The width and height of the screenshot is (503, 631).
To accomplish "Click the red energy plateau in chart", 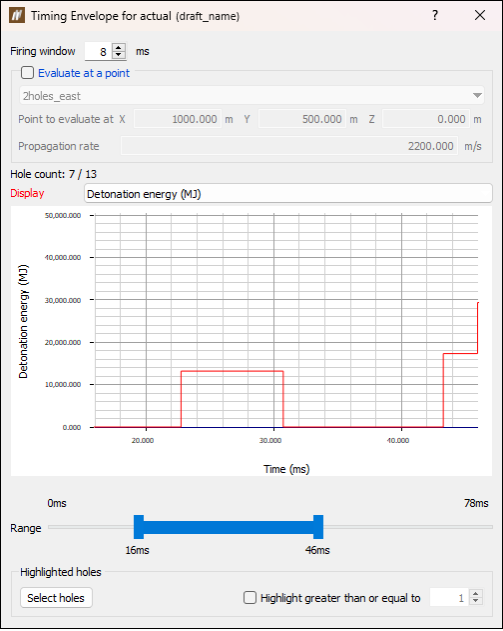I will click(x=232, y=371).
